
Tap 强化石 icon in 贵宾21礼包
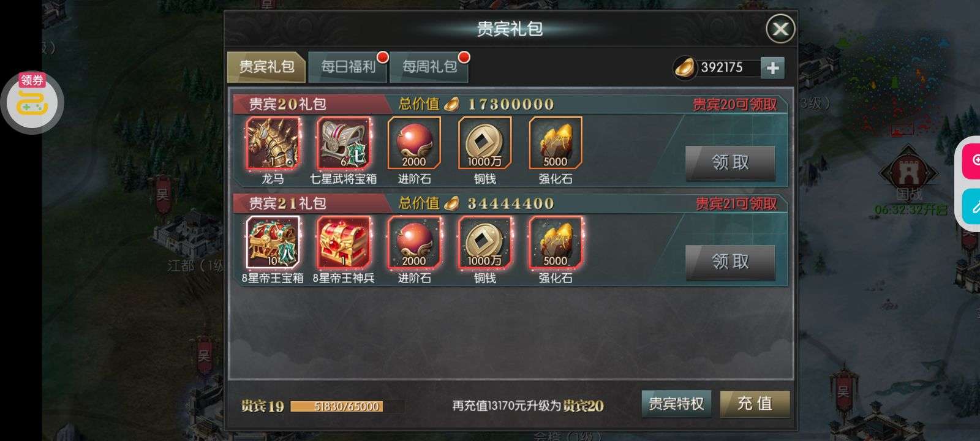(x=556, y=242)
